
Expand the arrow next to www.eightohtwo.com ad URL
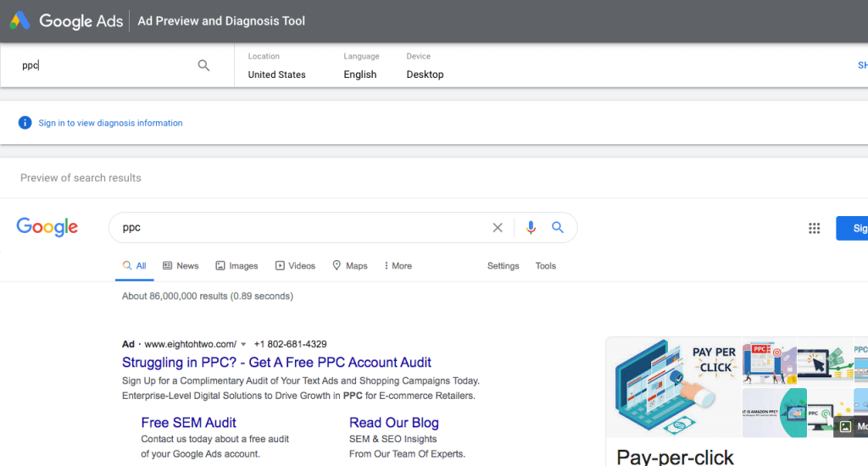pos(243,344)
